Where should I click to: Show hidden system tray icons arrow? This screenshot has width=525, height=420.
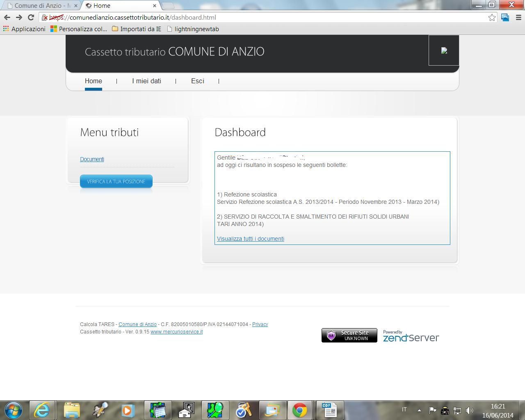click(x=419, y=410)
